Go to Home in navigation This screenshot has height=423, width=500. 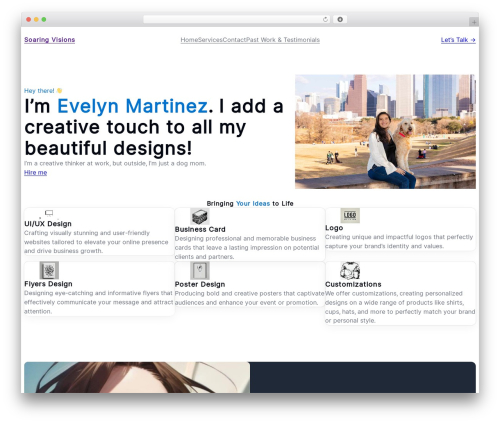[x=189, y=40]
